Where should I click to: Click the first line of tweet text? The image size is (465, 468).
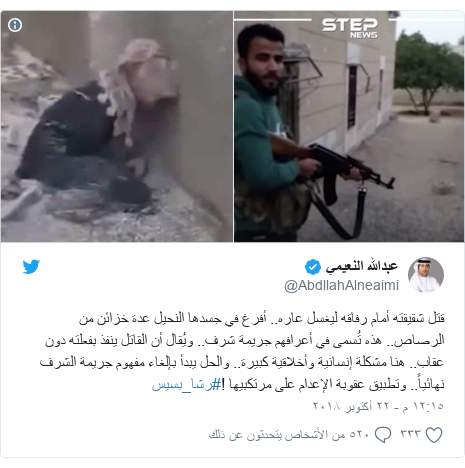[x=262, y=318]
